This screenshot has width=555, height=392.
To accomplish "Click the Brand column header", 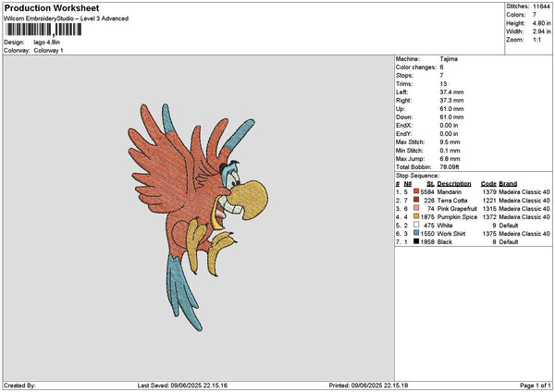I will coord(510,183).
